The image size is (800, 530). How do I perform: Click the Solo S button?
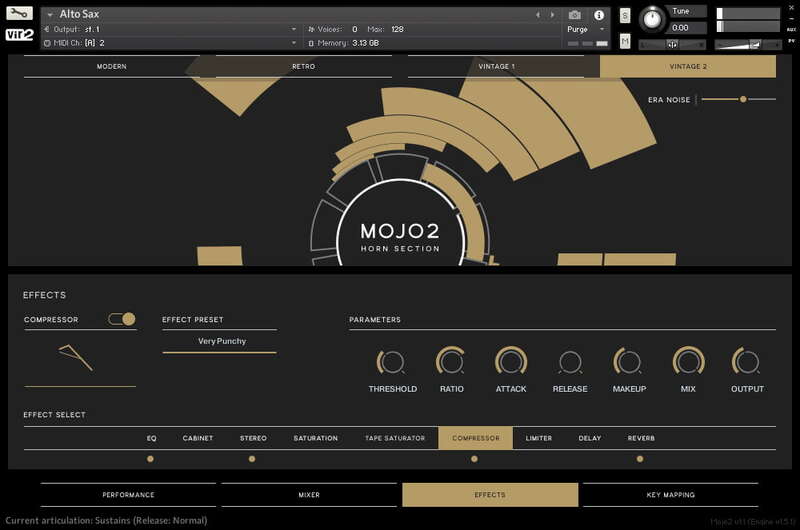625,16
